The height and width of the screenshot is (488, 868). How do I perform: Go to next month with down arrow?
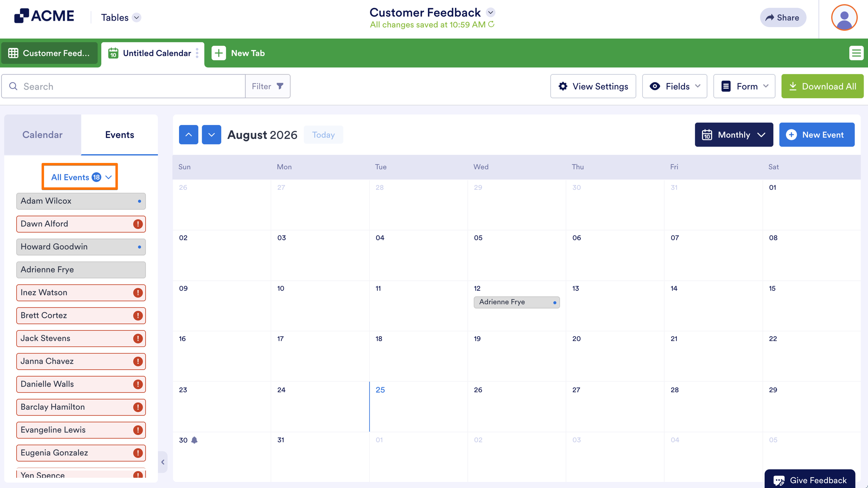212,135
